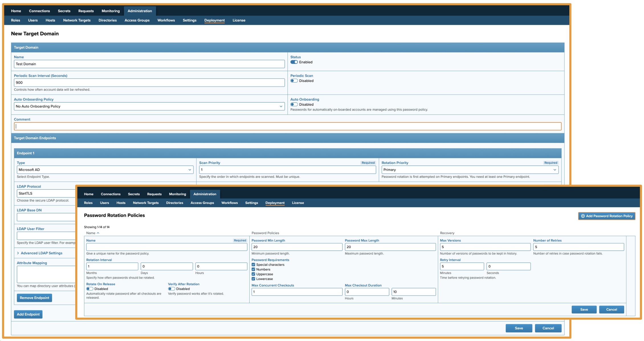Sort policies by the Name column arrow
The image size is (644, 341).
click(98, 233)
